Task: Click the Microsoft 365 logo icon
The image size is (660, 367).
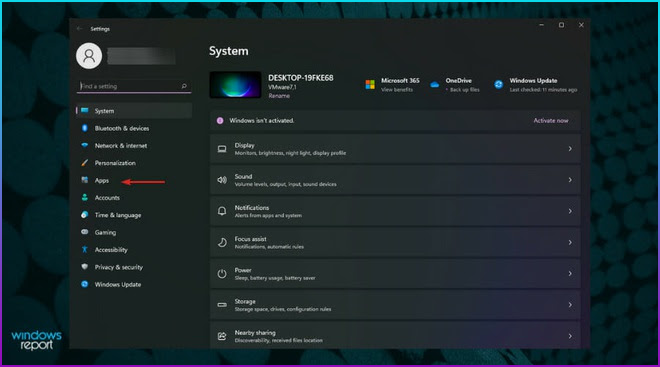Action: pos(370,85)
